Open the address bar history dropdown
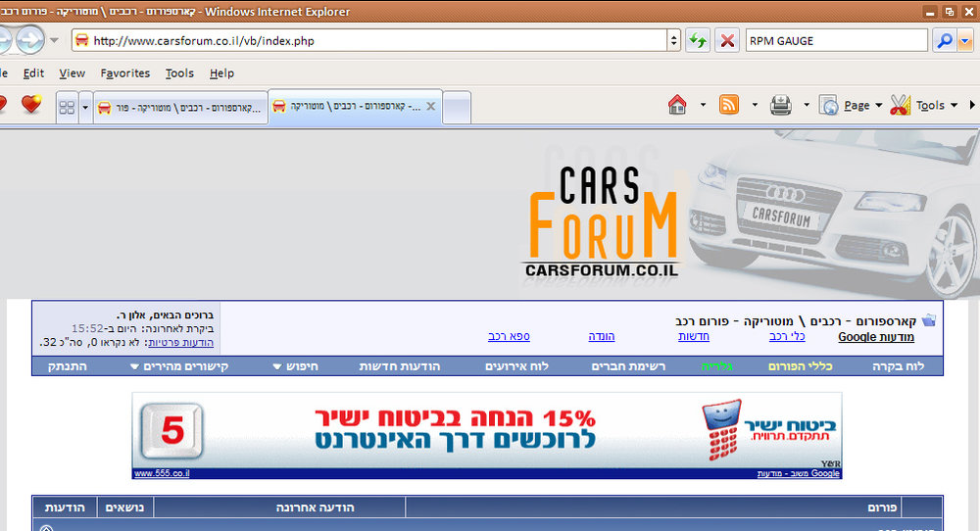This screenshot has width=980, height=531. [x=674, y=40]
